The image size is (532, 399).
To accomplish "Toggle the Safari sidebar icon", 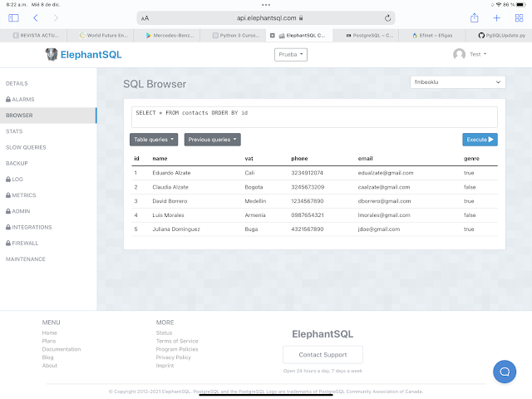I will point(13,18).
